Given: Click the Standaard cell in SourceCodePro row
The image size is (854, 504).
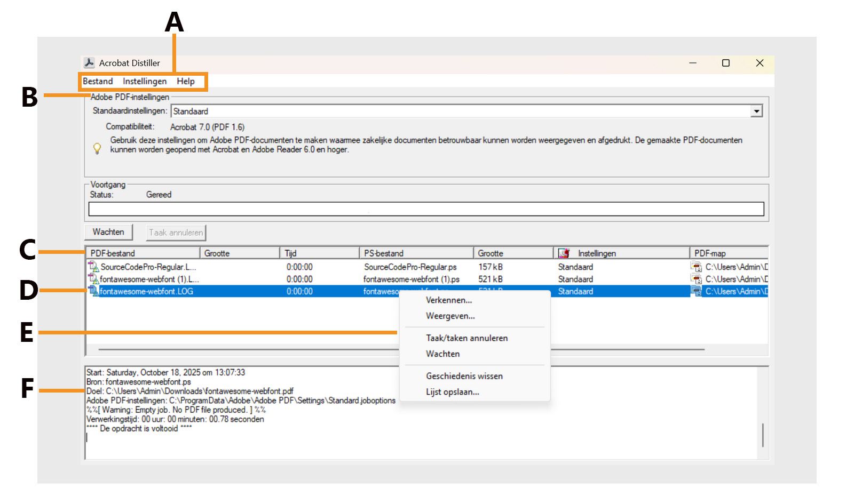Looking at the screenshot, I should 575,267.
